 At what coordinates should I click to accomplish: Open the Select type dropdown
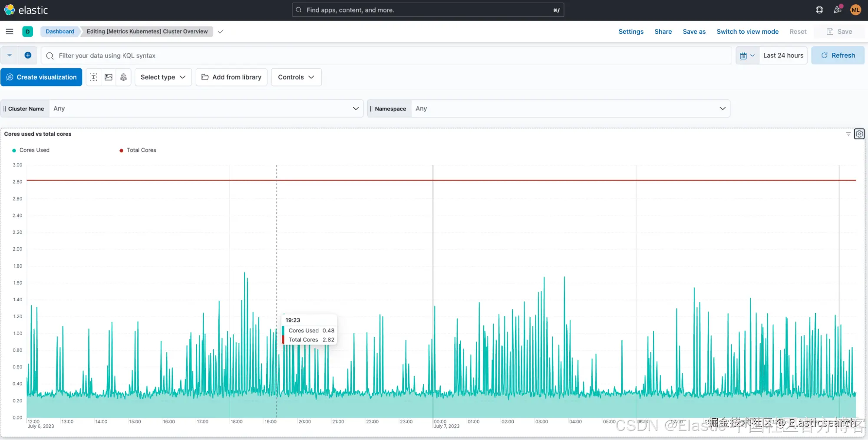[x=163, y=77]
